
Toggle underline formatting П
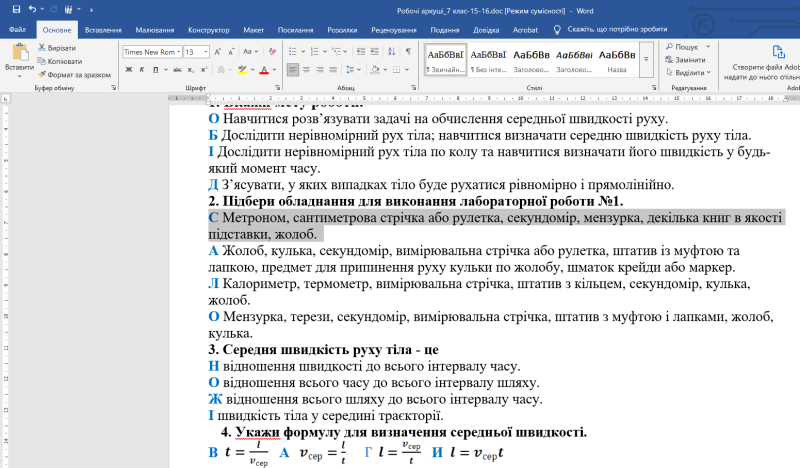155,70
